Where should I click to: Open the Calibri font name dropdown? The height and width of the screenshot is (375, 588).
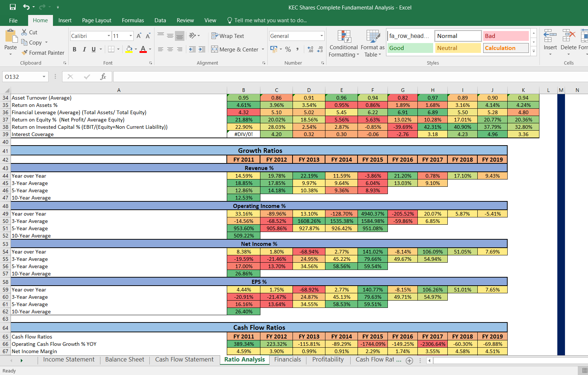[108, 36]
